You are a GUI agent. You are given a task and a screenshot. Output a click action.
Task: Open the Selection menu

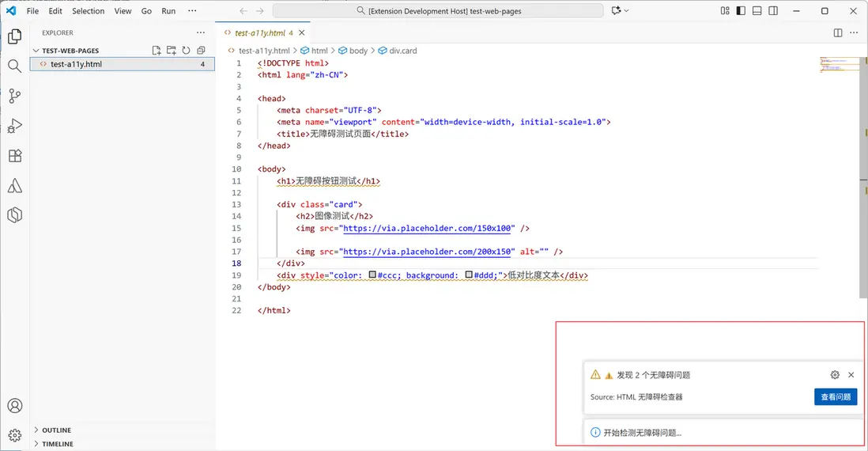point(88,11)
